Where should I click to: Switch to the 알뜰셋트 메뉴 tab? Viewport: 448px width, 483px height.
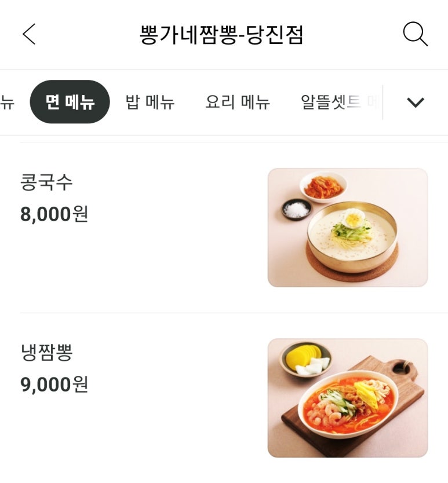[x=339, y=103]
